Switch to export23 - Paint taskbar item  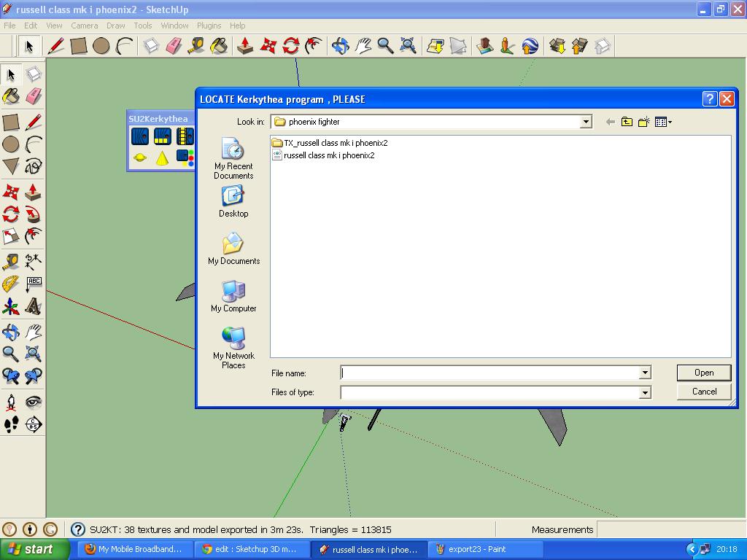click(485, 549)
